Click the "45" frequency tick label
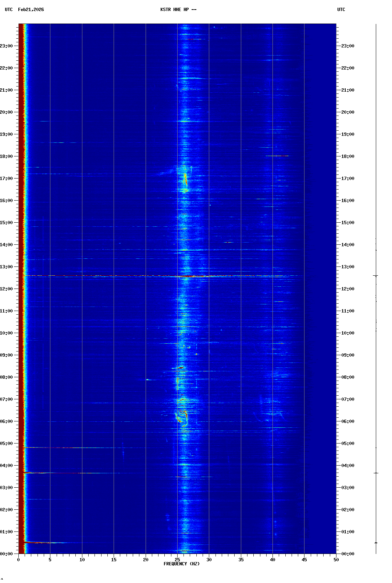 (x=304, y=560)
